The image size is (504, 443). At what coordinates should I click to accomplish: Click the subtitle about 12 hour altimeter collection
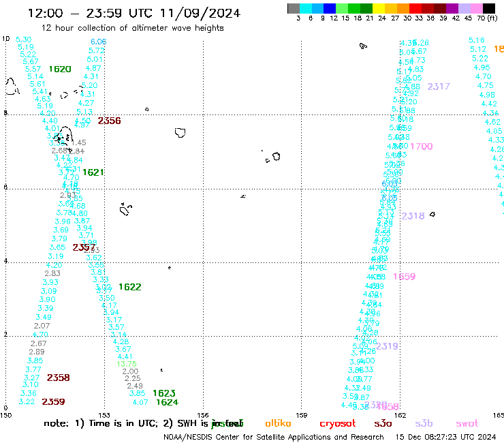click(x=132, y=29)
